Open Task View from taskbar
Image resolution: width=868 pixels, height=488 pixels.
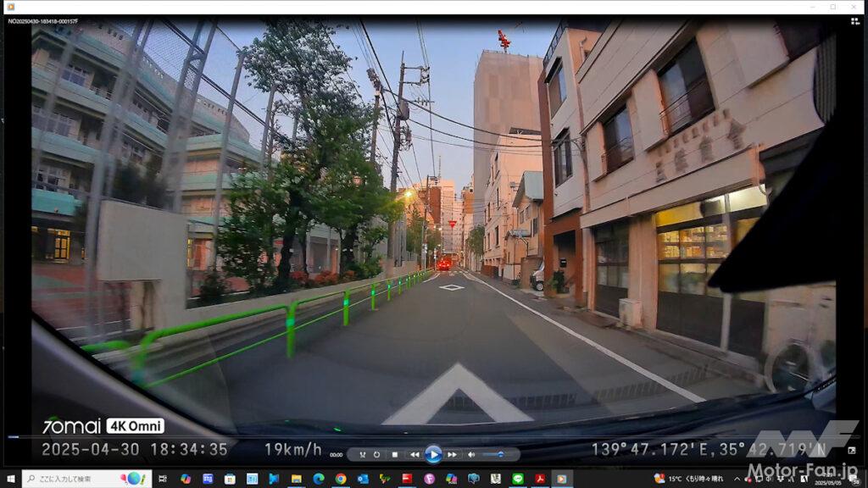[163, 479]
